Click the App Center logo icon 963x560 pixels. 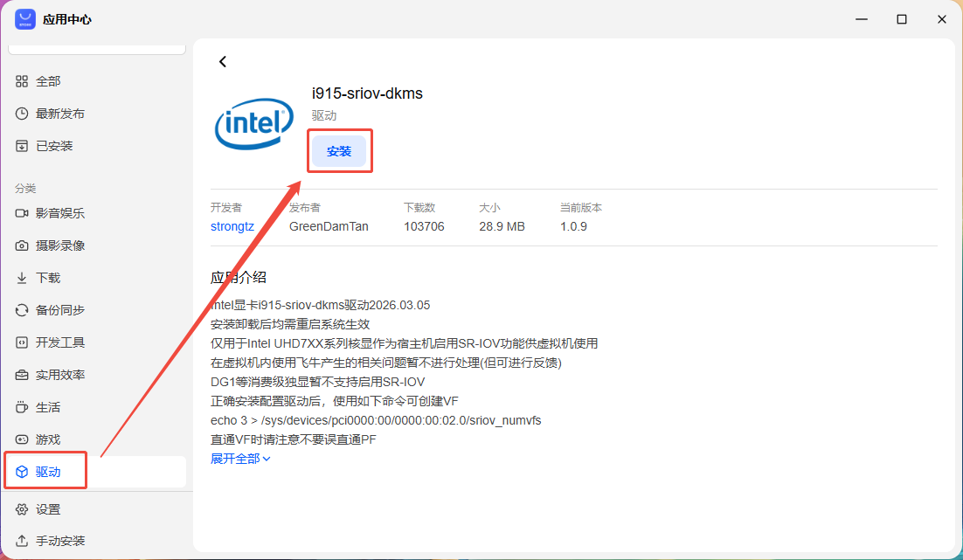[x=25, y=19]
